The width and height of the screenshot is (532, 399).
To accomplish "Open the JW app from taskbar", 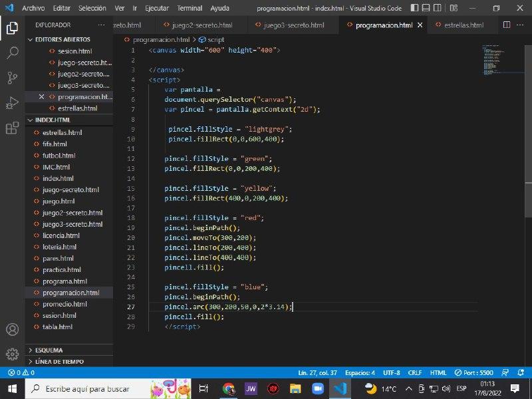I will point(251,389).
